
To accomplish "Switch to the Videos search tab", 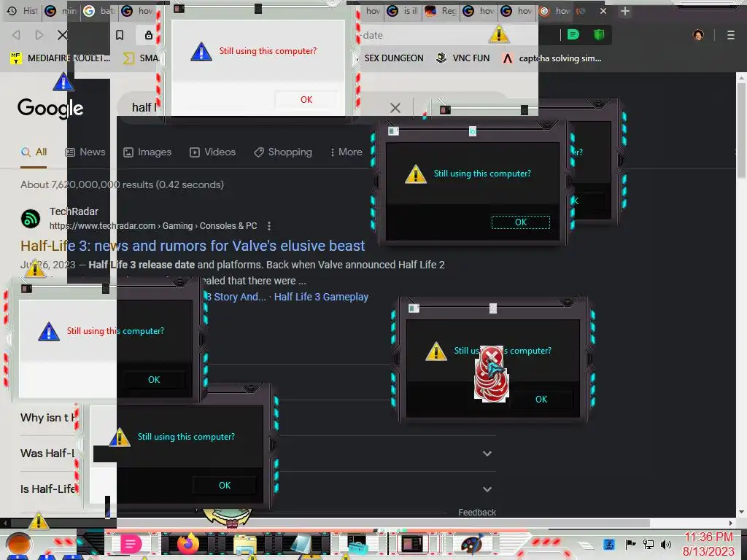I will tap(212, 152).
